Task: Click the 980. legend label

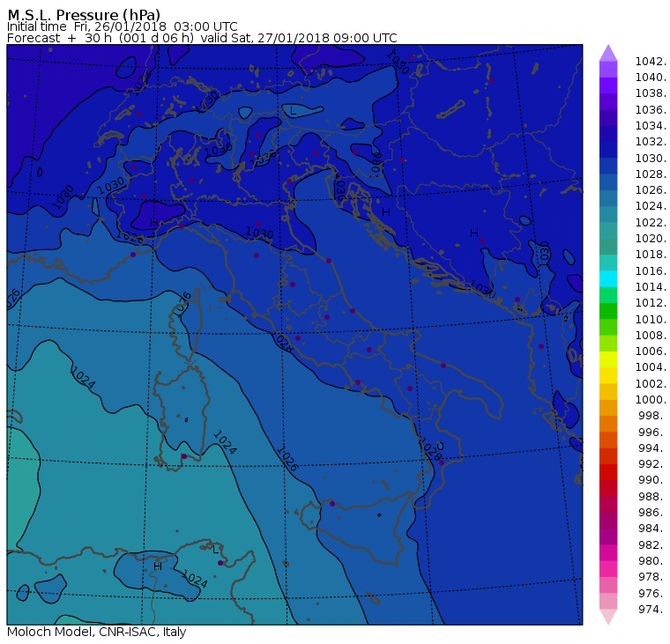Action: (x=652, y=560)
